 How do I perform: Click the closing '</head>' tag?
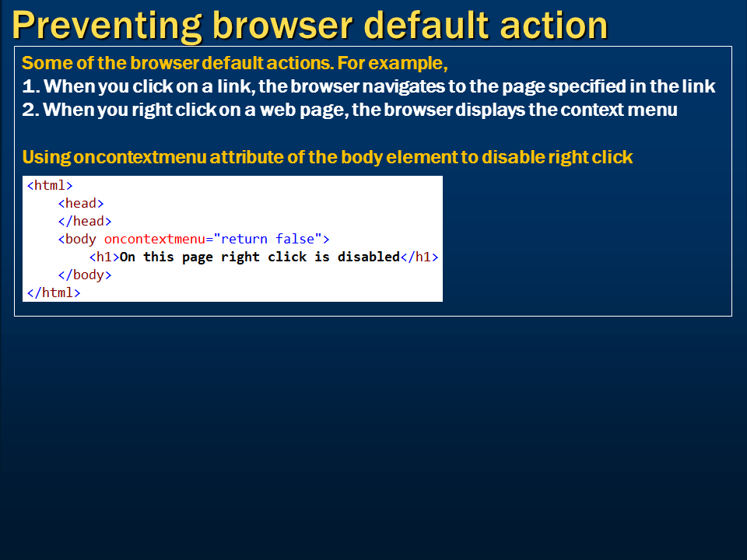click(84, 221)
